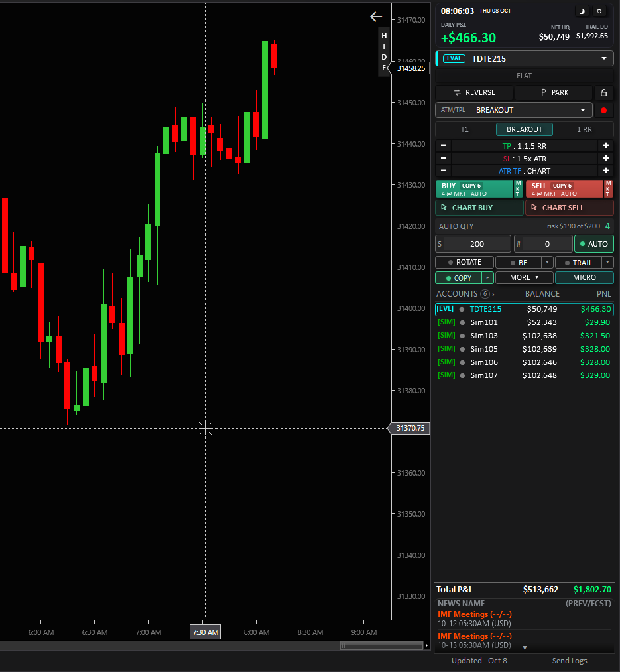Screen dimensions: 620x672
Task: Click the ACCOUNTS count badge showing 6
Action: pyautogui.click(x=485, y=294)
